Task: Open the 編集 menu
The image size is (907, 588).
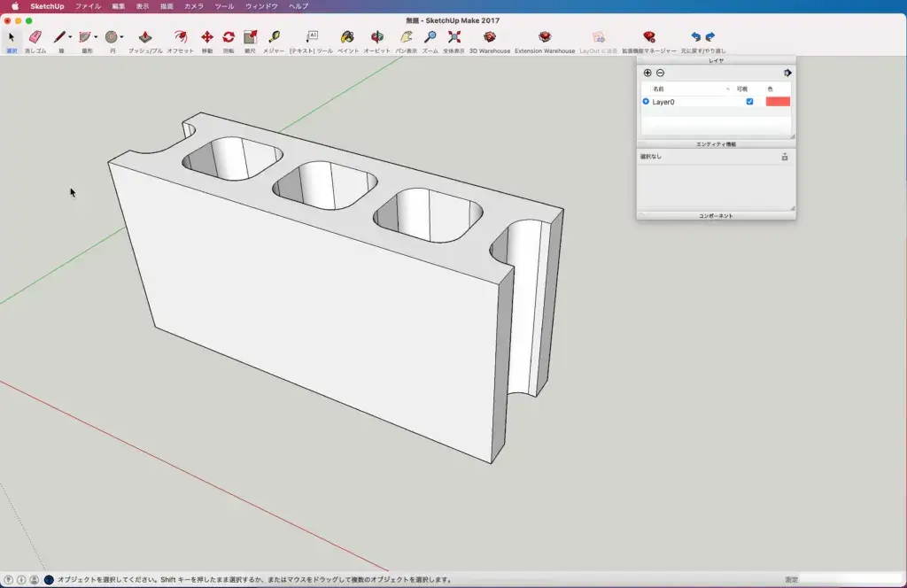Action: tap(119, 6)
